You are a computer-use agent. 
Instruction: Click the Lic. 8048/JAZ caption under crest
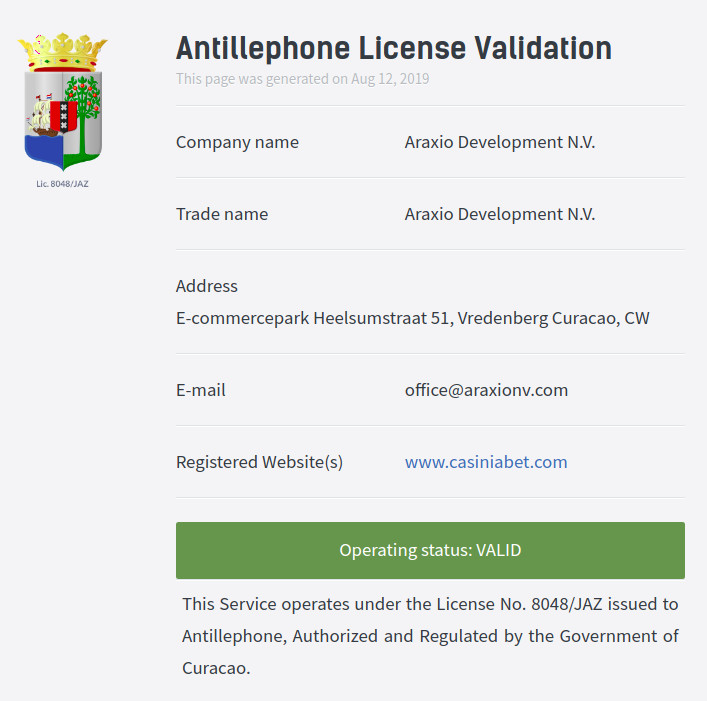pyautogui.click(x=62, y=184)
